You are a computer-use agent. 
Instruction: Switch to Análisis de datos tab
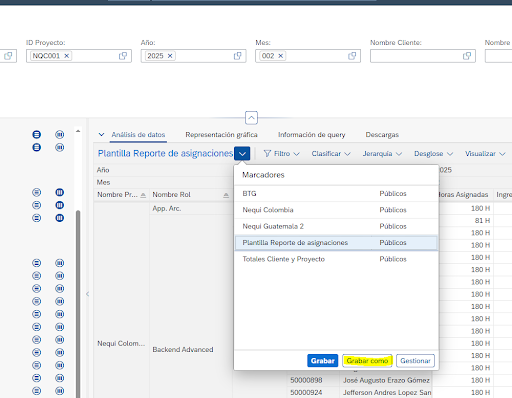[x=138, y=135]
